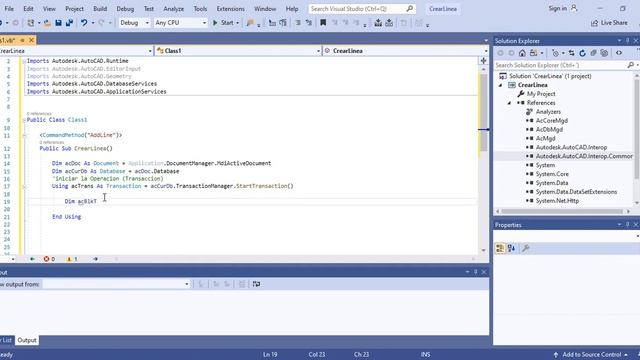
Task: Collapse the References node
Action: [509, 103]
